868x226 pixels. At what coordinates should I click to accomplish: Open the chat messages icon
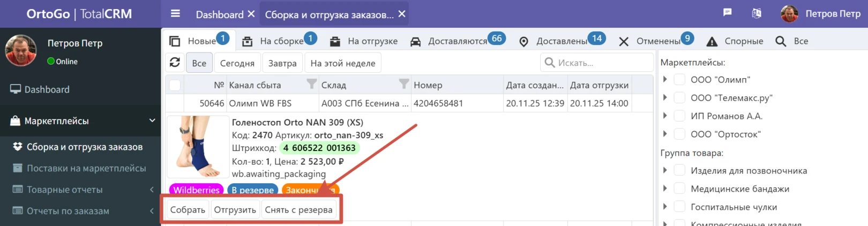727,13
